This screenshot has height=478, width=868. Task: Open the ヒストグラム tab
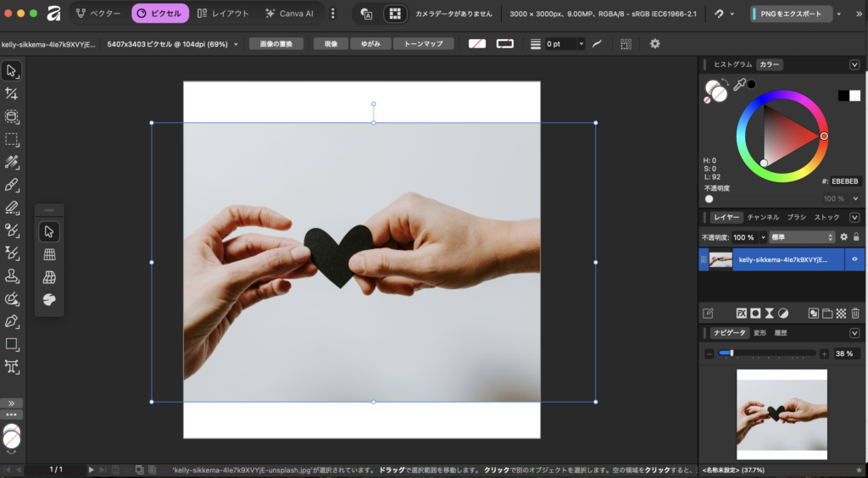(732, 64)
